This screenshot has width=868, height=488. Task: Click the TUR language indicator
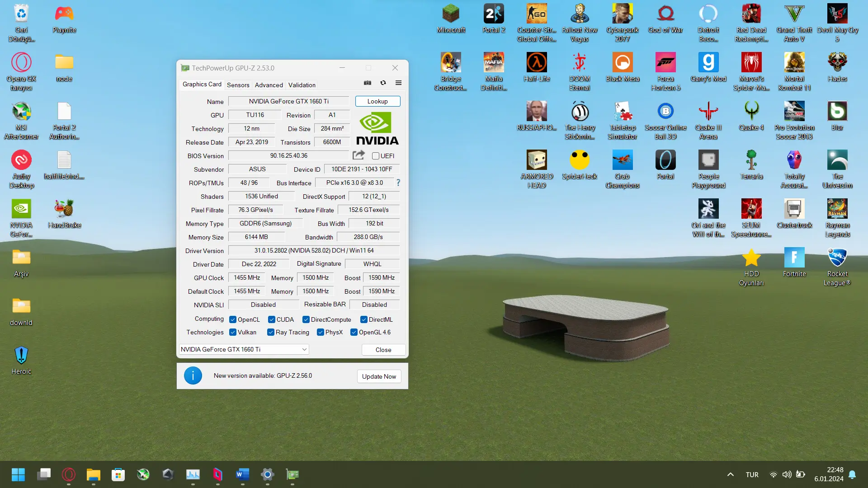[x=752, y=475]
